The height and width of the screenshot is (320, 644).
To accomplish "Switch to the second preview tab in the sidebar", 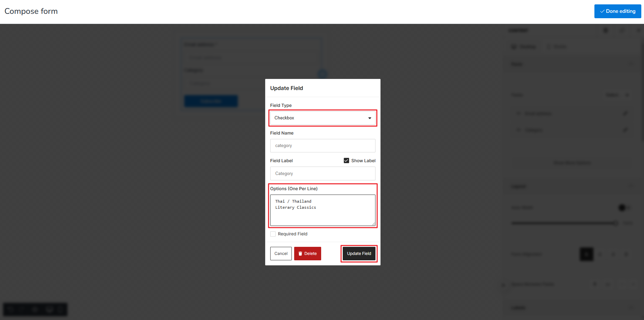I will click(x=557, y=47).
